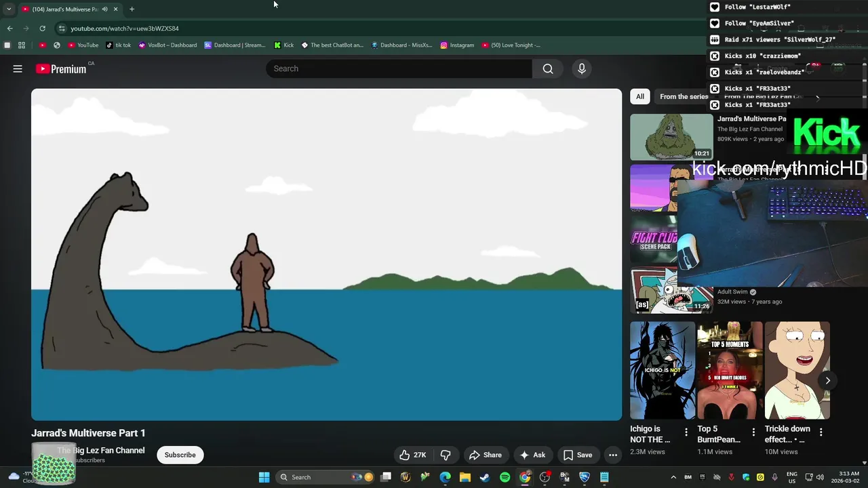This screenshot has width=868, height=488.
Task: Open The best ChatBot bookmark
Action: [x=332, y=45]
